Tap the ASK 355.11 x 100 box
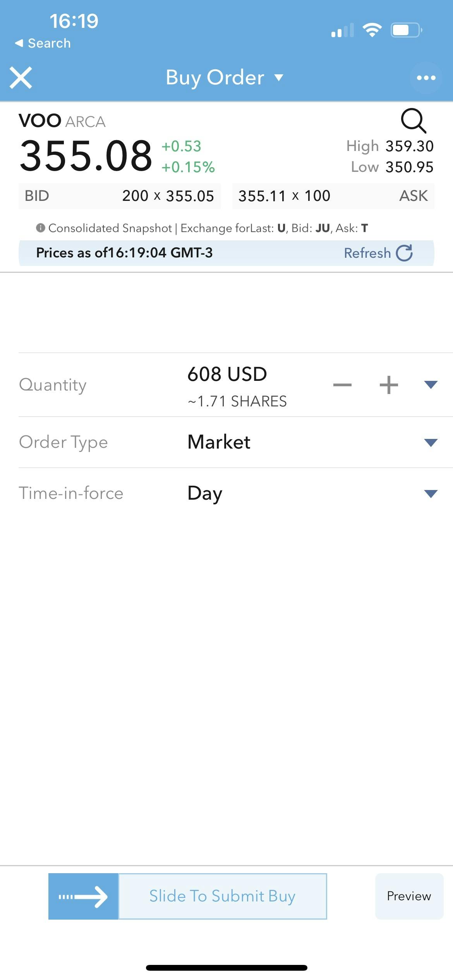The height and width of the screenshot is (980, 453). pyautogui.click(x=333, y=196)
